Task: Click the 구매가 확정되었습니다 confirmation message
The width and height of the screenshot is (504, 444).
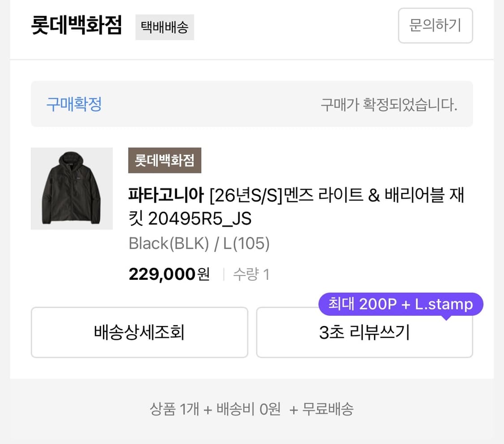Action: 389,104
